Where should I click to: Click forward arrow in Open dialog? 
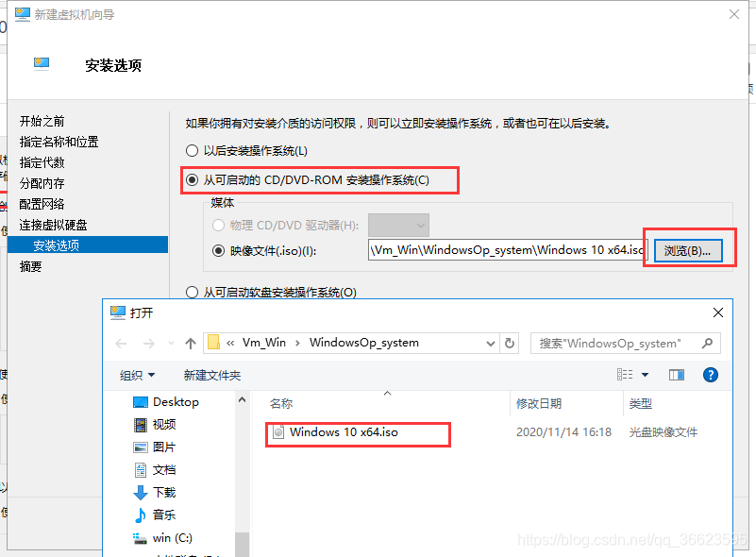pos(149,344)
